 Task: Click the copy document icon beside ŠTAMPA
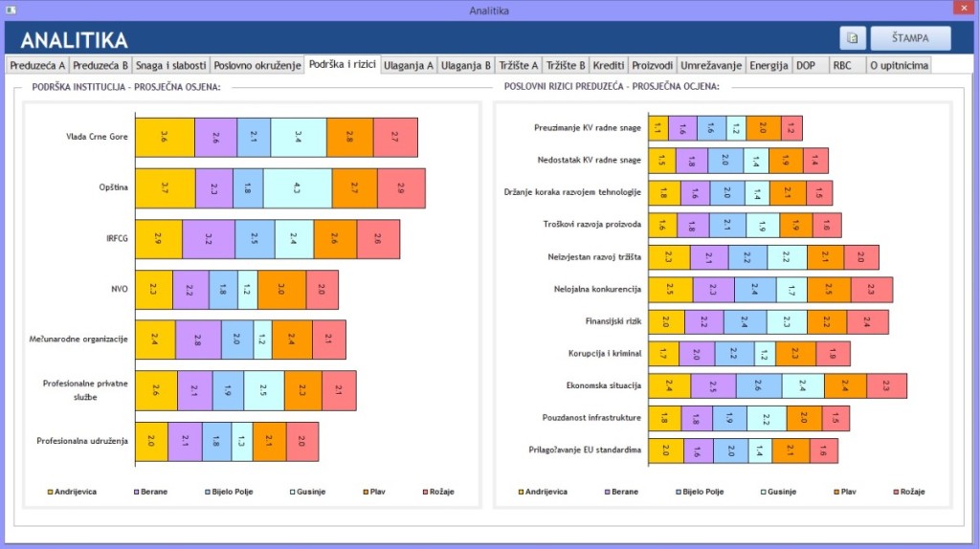pyautogui.click(x=853, y=38)
